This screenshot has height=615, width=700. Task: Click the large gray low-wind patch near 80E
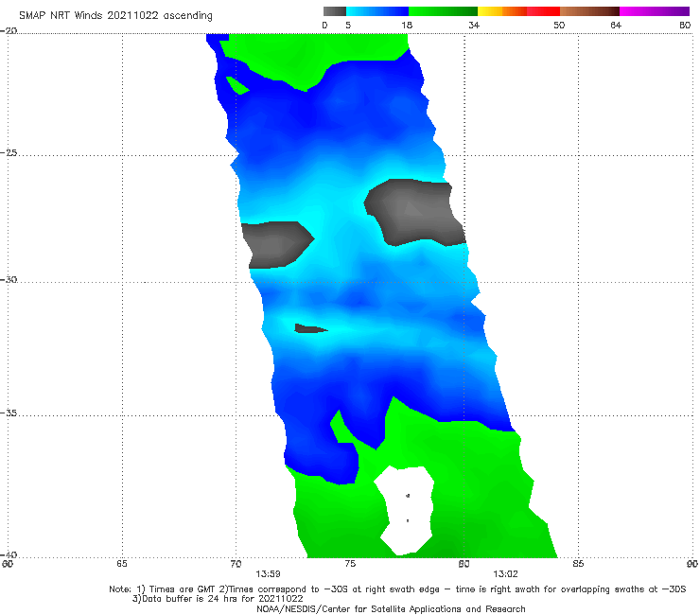point(413,212)
